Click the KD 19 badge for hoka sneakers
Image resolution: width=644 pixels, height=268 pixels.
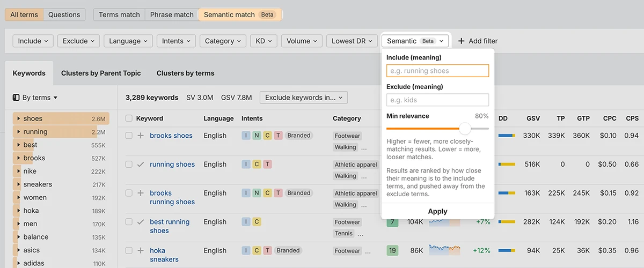393,250
